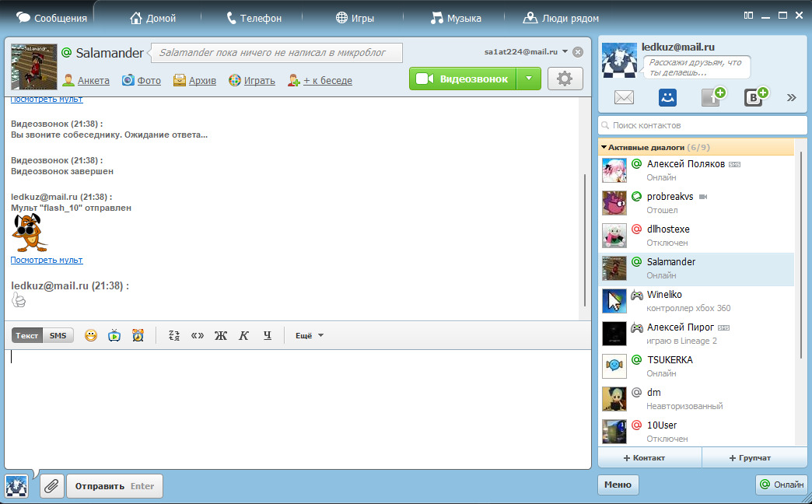Open the Игры tab
The height and width of the screenshot is (504, 812).
pyautogui.click(x=355, y=18)
